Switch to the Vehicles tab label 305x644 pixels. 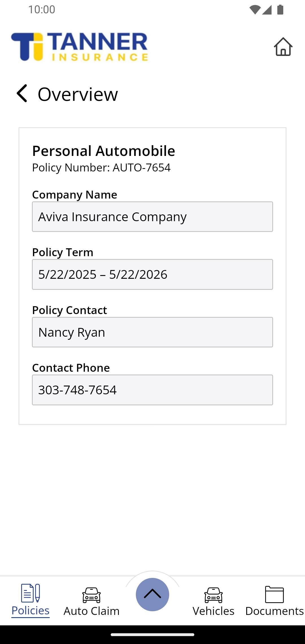(x=213, y=611)
